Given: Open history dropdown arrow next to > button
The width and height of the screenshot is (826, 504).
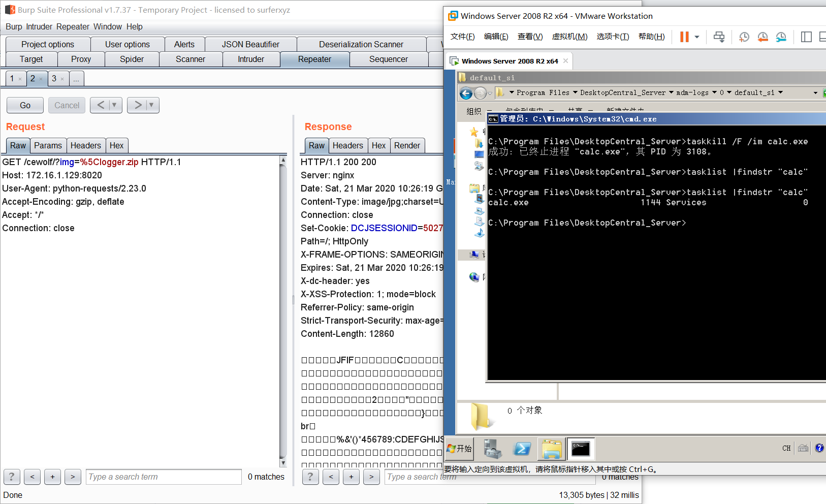Looking at the screenshot, I should [x=151, y=105].
